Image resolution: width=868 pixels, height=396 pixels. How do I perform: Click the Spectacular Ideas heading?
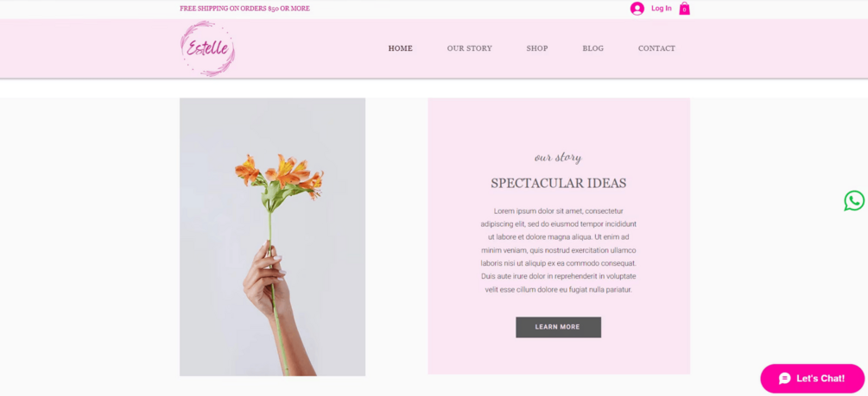pyautogui.click(x=559, y=183)
